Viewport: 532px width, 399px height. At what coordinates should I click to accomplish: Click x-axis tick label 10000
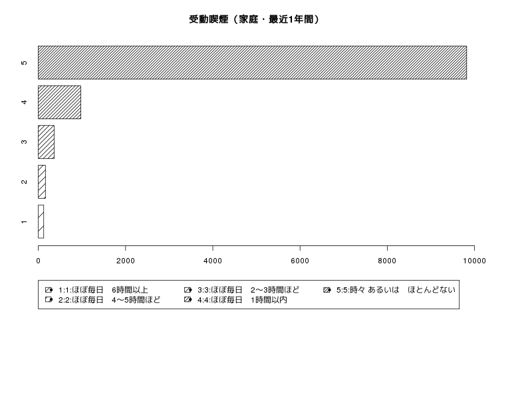[474, 261]
